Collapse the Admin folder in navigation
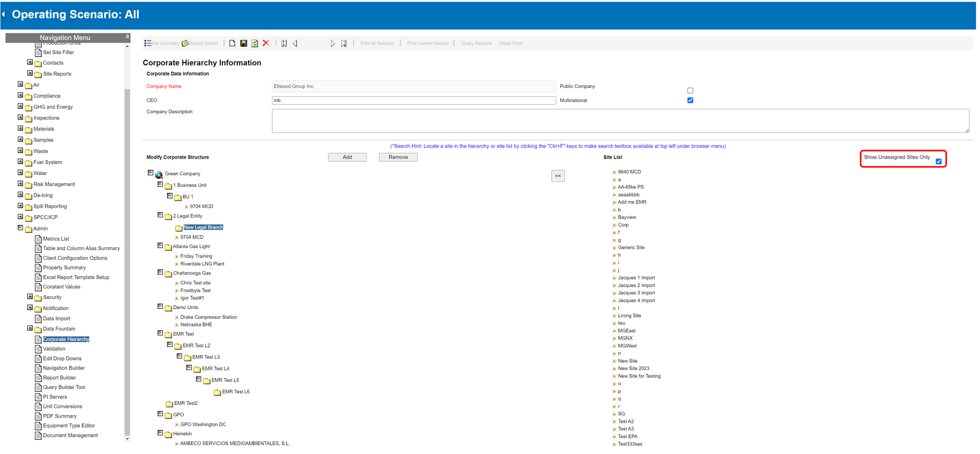Viewport: 980px width, 454px height. [20, 228]
